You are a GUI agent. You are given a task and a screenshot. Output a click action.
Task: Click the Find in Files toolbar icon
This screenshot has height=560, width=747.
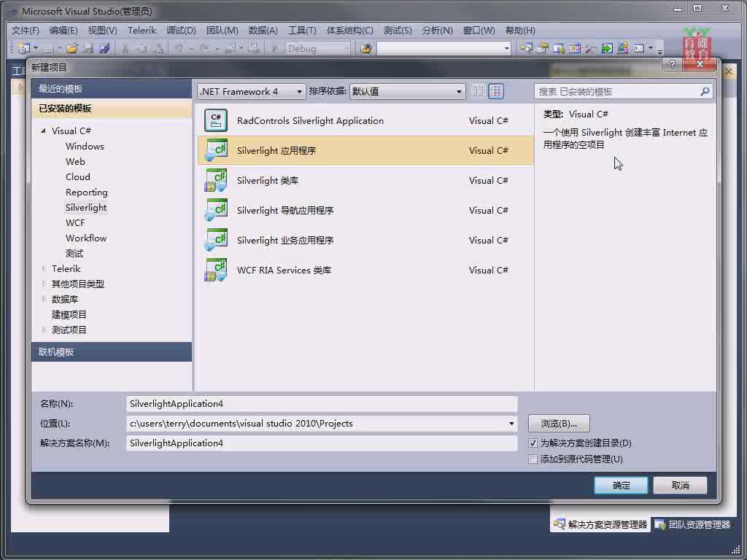point(366,48)
